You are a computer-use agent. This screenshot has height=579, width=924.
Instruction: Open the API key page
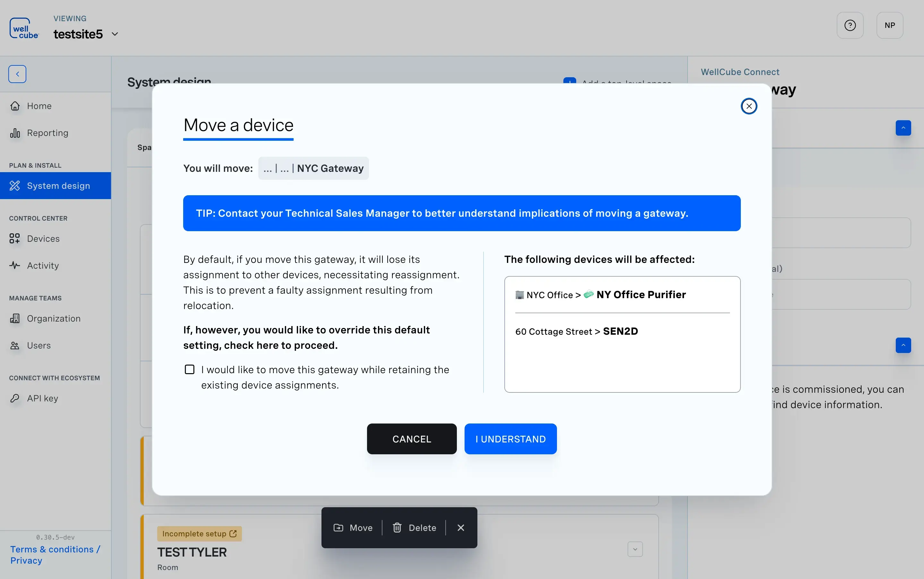point(43,398)
